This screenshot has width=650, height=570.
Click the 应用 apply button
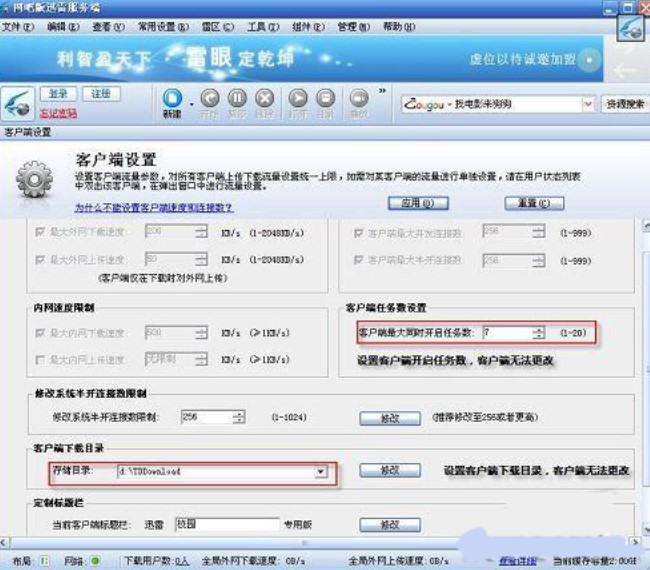click(x=418, y=203)
